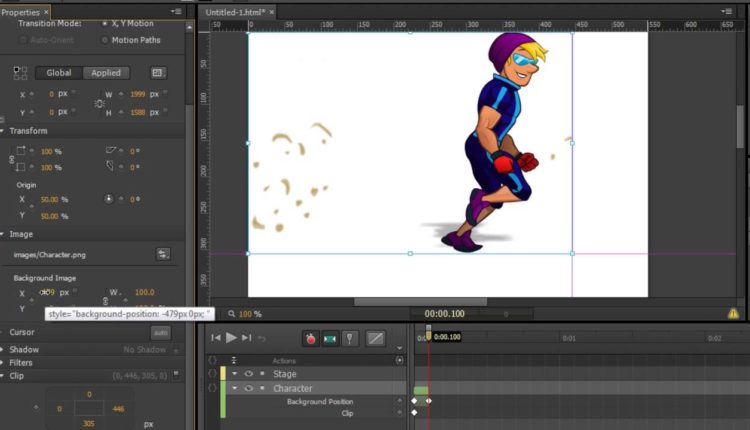This screenshot has height=430, width=750.
Task: Click the image source swap button
Action: (x=163, y=254)
